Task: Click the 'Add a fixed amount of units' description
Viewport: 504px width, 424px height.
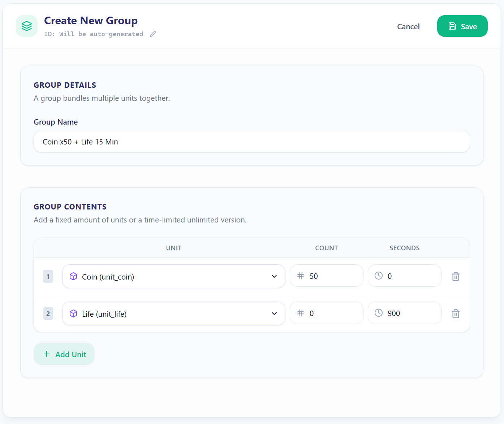Action: (140, 220)
